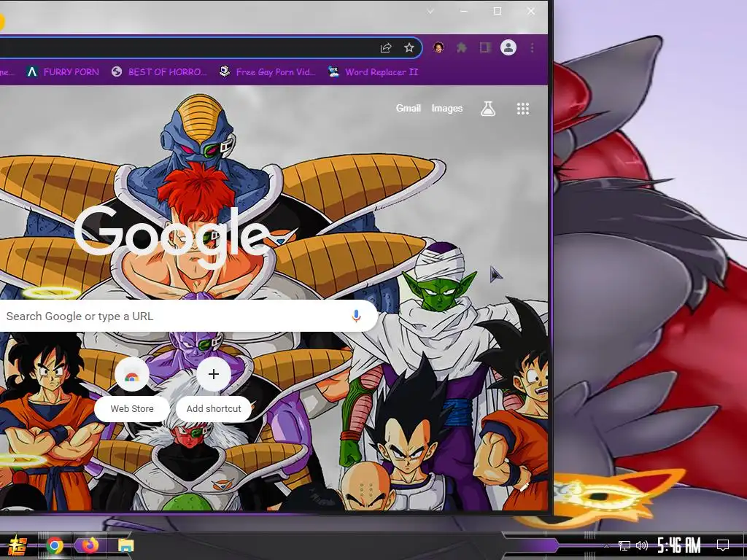This screenshot has width=747, height=560.
Task: Open the 5:46 AM clock in tray
Action: pos(679,545)
